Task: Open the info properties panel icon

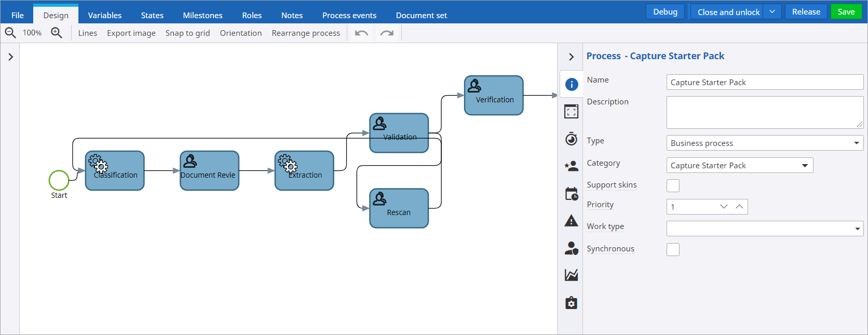Action: point(572,84)
